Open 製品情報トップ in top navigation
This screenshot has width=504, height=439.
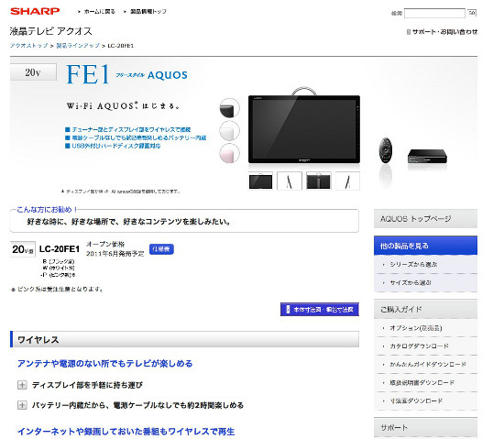[x=146, y=12]
